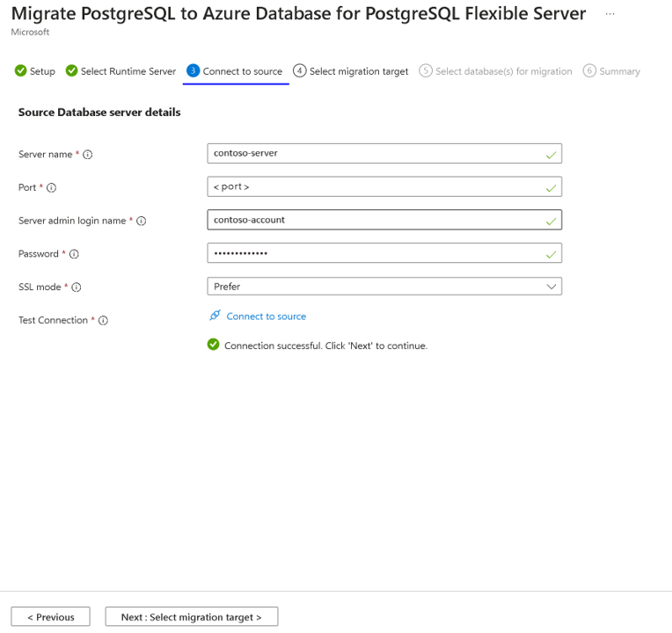The image size is (672, 633).
Task: Click the Port input field
Action: (384, 186)
